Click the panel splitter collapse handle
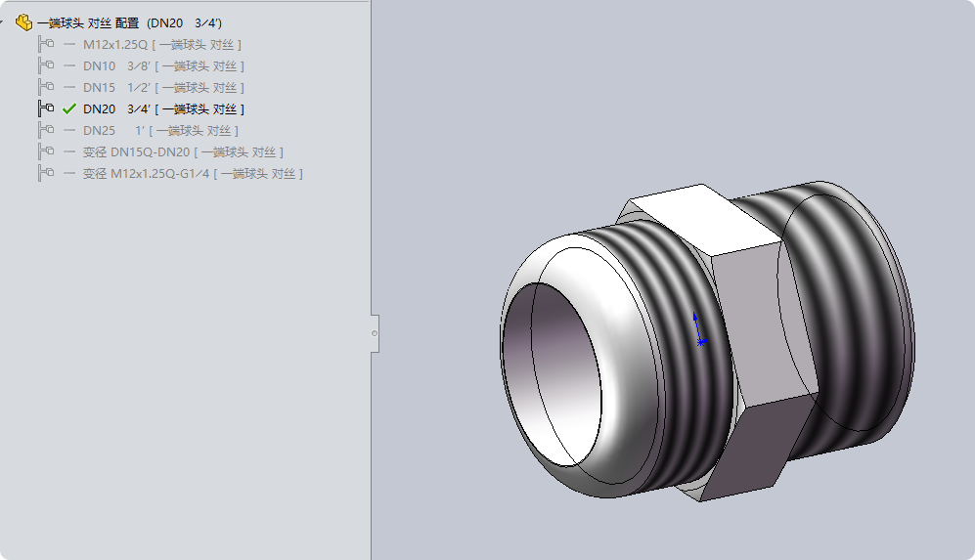This screenshot has width=975, height=560. pos(375,333)
